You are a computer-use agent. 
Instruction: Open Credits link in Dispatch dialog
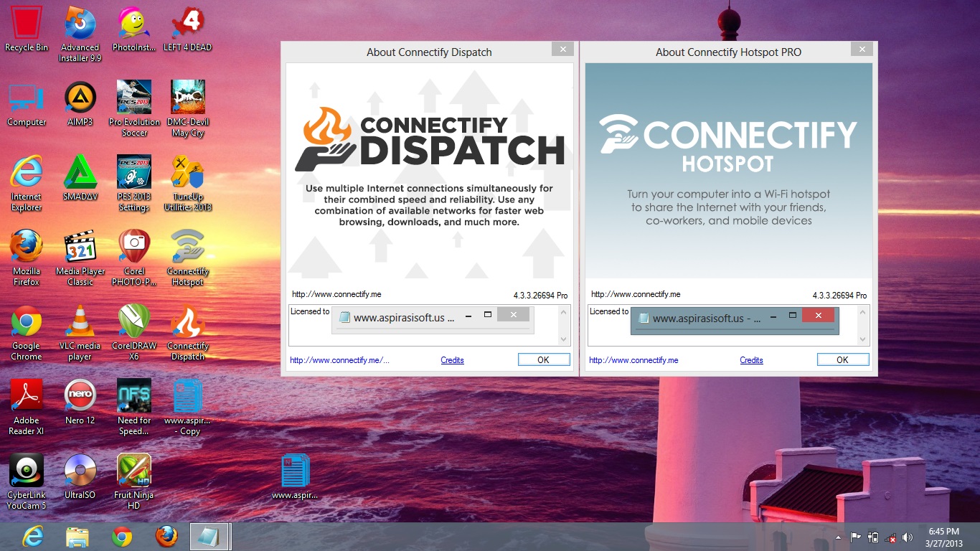pos(452,360)
